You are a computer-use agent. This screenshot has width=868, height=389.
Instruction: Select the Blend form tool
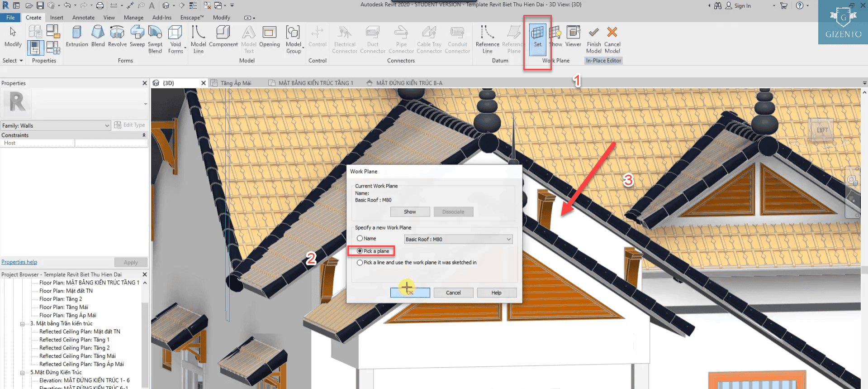98,36
